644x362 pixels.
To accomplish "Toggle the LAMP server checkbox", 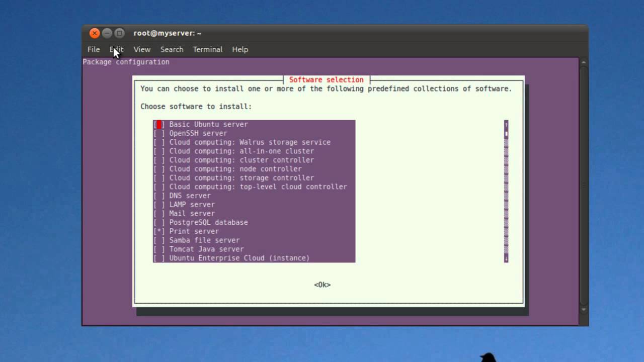I will click(x=159, y=205).
